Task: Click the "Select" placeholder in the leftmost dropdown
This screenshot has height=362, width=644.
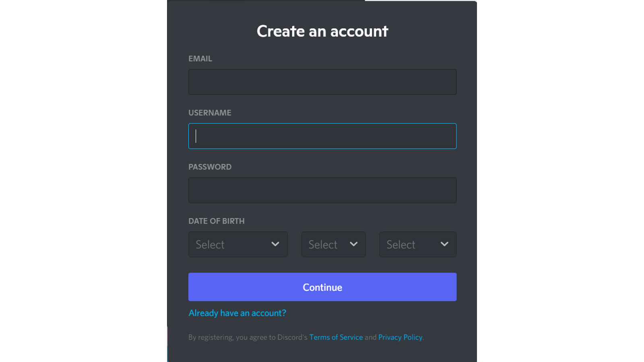Action: (210, 245)
